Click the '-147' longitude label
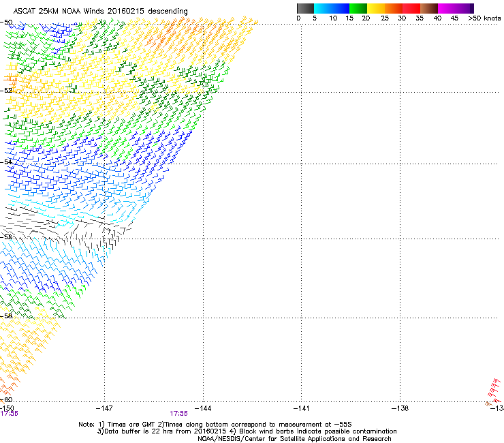Viewport: 504px width, 443px height. tap(104, 408)
